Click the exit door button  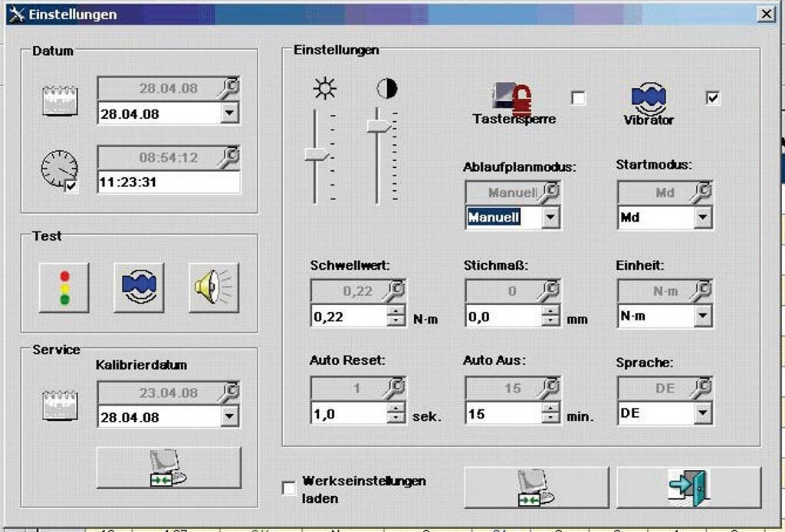[688, 487]
